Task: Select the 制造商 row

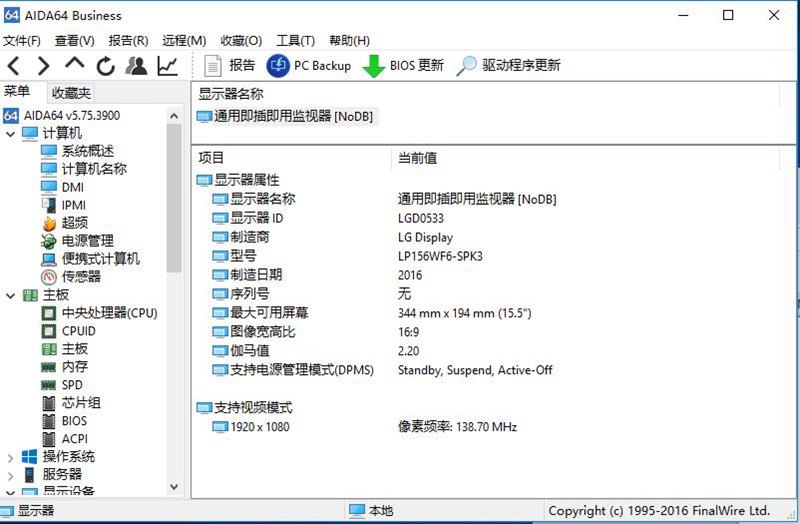Action: click(241, 237)
